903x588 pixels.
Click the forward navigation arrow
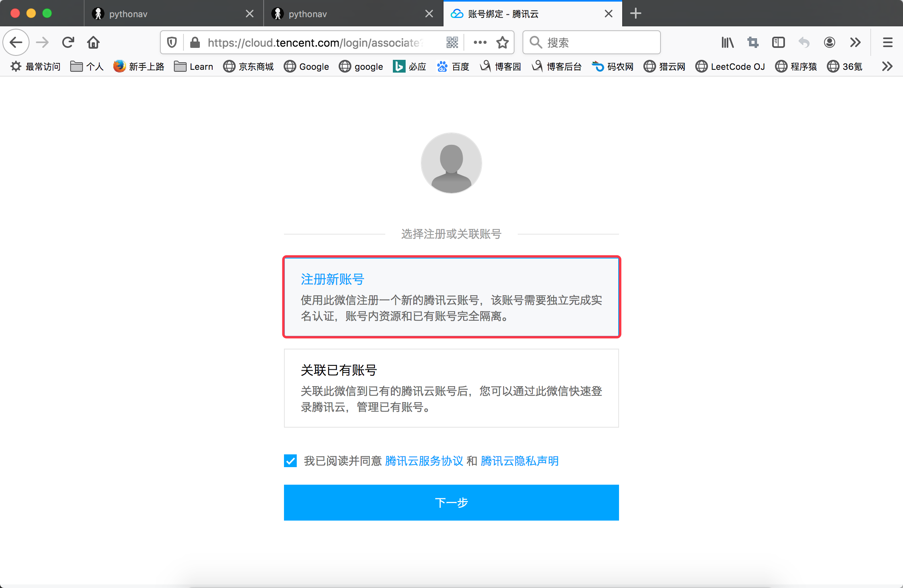(42, 42)
